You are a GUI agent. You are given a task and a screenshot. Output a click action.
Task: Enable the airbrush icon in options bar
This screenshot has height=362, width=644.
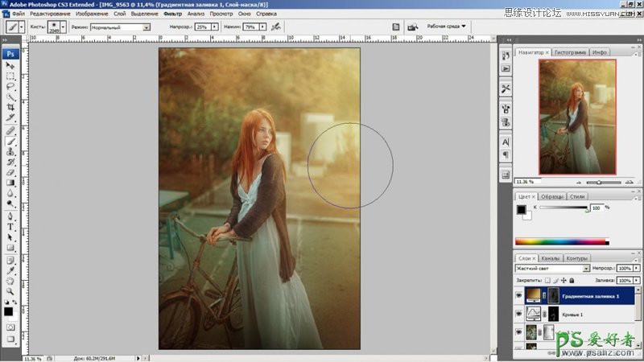[277, 27]
